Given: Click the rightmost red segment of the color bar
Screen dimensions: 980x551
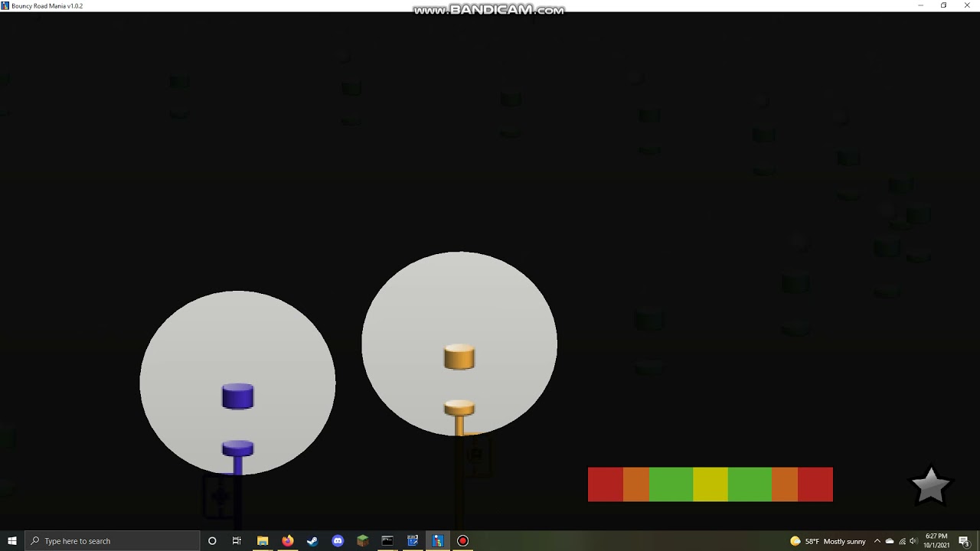Looking at the screenshot, I should [815, 484].
